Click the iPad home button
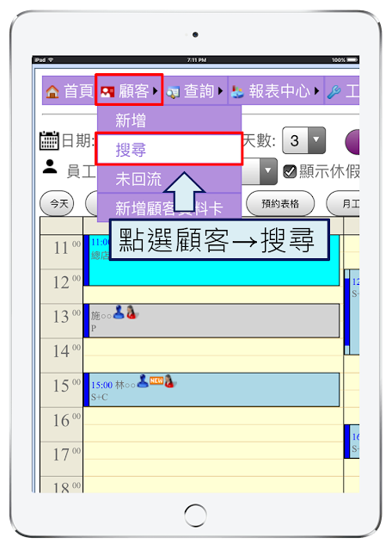The width and height of the screenshot is (392, 550). [x=195, y=516]
